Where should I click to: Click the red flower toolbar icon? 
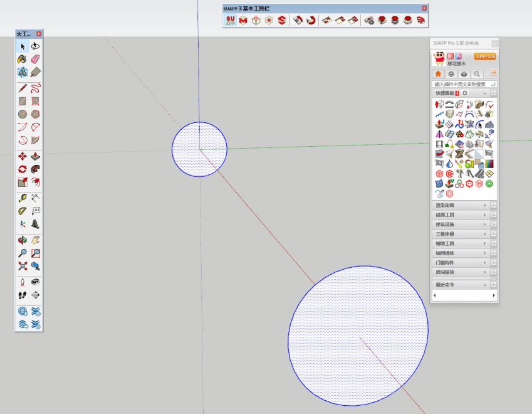tap(269, 20)
